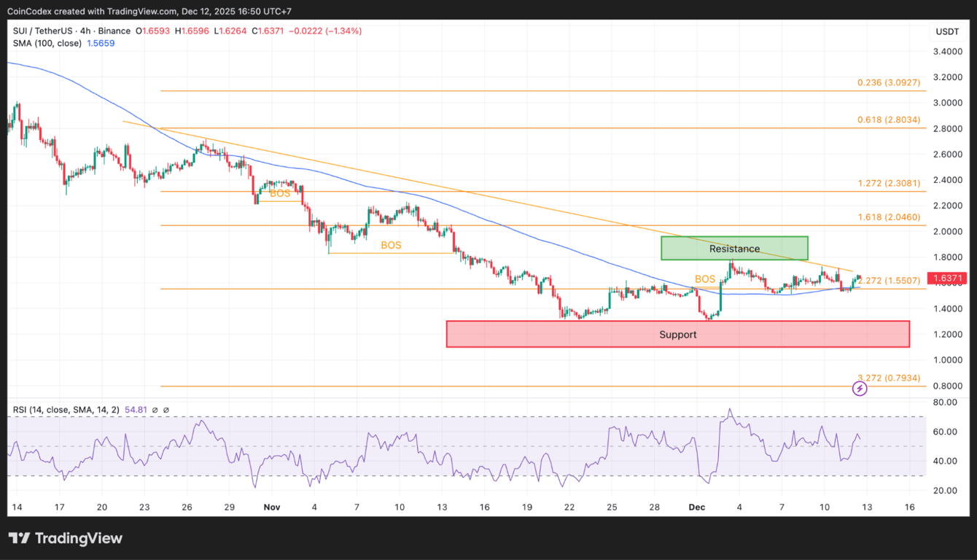Image resolution: width=977 pixels, height=560 pixels.
Task: Click the TradingView logo in the bottom corner
Action: [65, 538]
